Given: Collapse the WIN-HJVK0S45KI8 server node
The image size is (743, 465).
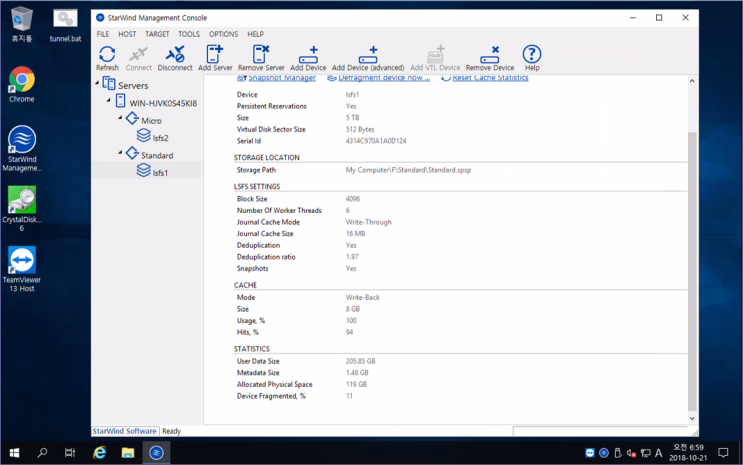Looking at the screenshot, I should pyautogui.click(x=109, y=100).
